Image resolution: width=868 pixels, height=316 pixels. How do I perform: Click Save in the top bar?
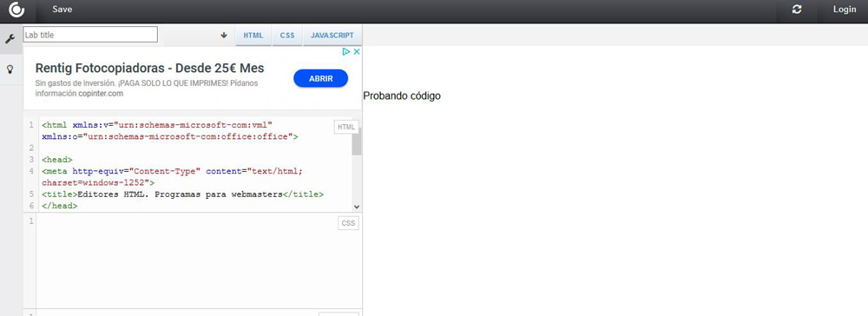click(x=62, y=10)
